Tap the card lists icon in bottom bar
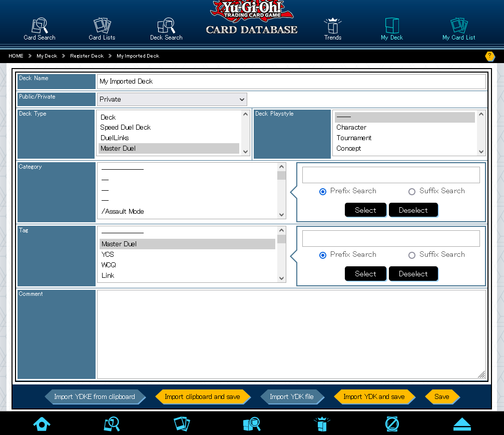Viewport: 504px width, 435px height. pyautogui.click(x=182, y=424)
